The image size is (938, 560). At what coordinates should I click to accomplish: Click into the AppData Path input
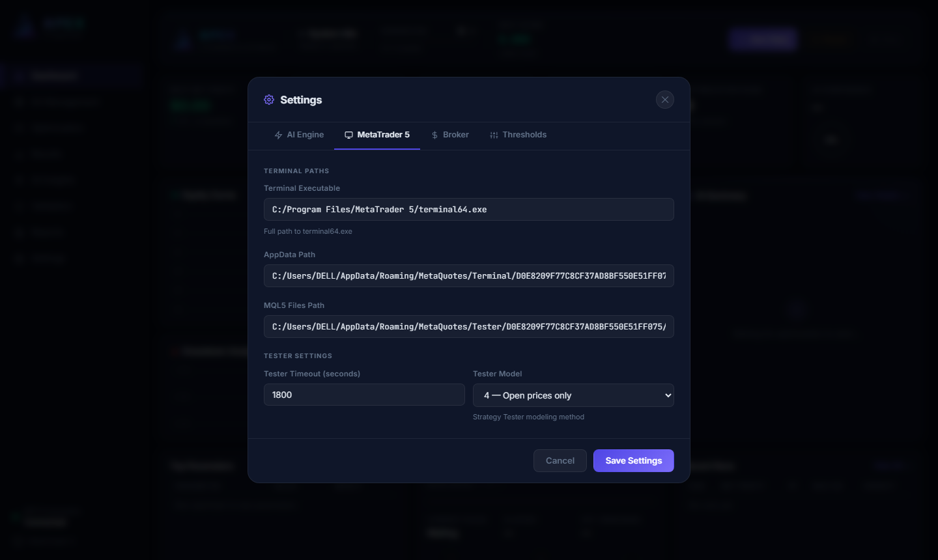pyautogui.click(x=469, y=276)
